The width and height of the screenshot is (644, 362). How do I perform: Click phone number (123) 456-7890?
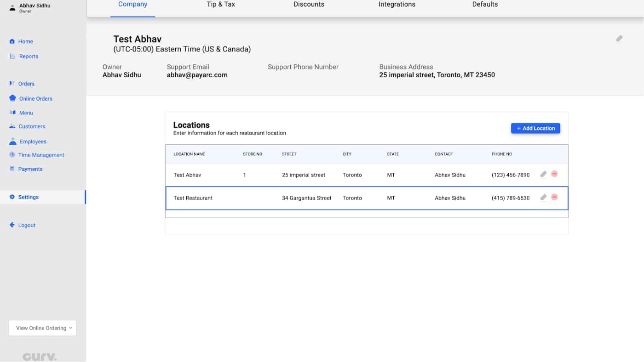[x=510, y=175]
